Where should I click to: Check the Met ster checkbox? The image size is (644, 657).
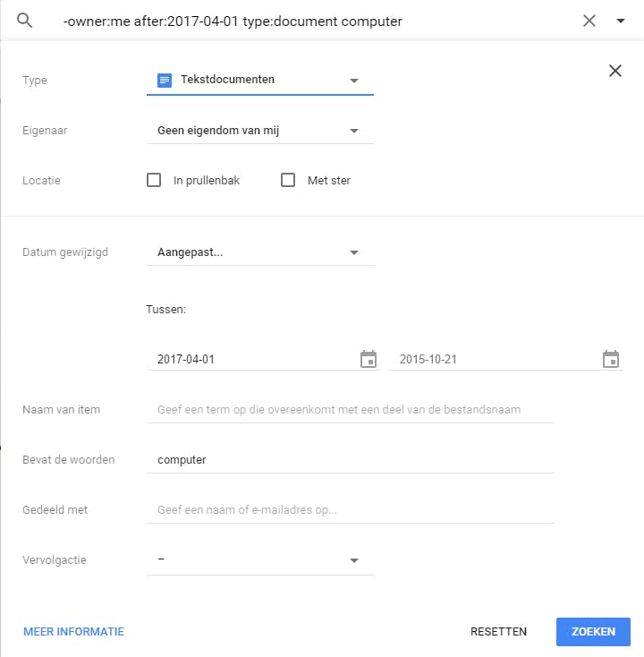(x=288, y=180)
